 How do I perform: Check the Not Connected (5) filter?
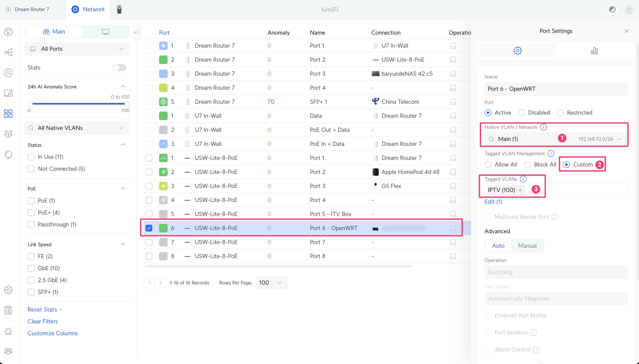[31, 169]
